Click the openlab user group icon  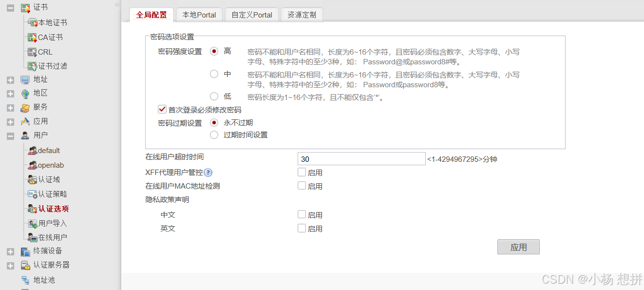click(33, 165)
